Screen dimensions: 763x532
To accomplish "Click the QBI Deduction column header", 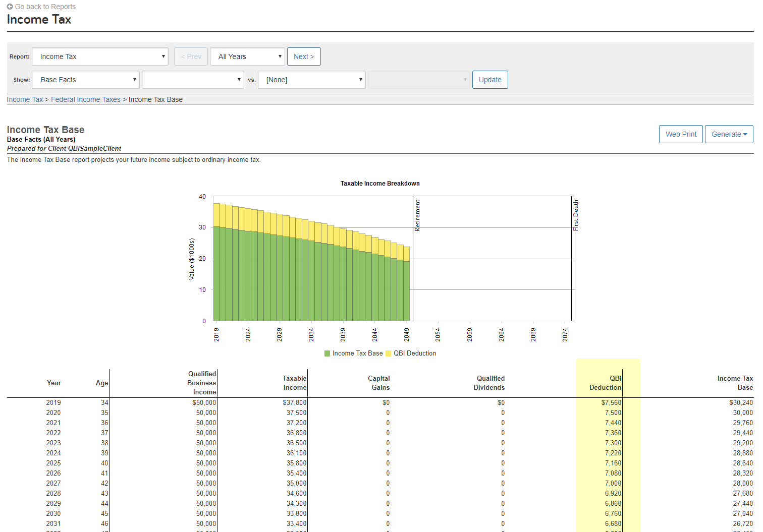I will (x=606, y=383).
